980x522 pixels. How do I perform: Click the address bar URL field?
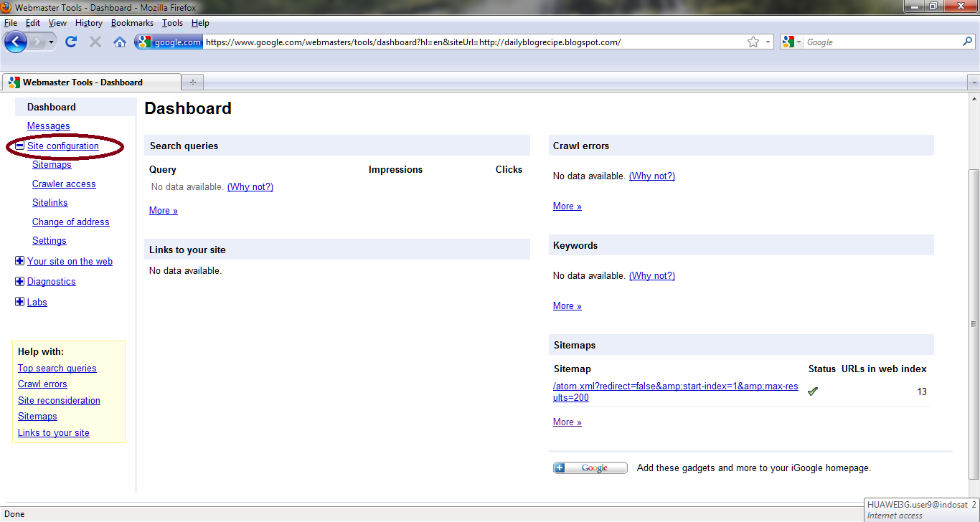473,42
